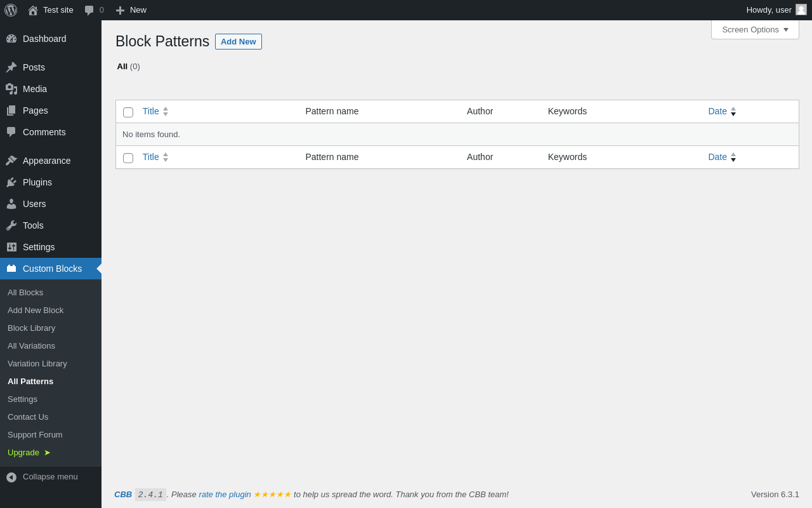Viewport: 812px width, 508px height.
Task: Click the CBB link in footer
Action: [x=123, y=495]
